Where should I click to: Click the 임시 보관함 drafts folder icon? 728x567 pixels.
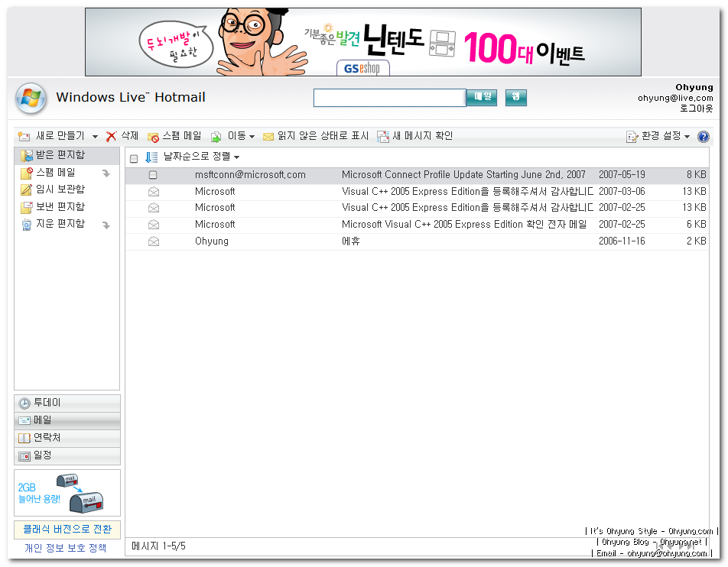(x=27, y=190)
